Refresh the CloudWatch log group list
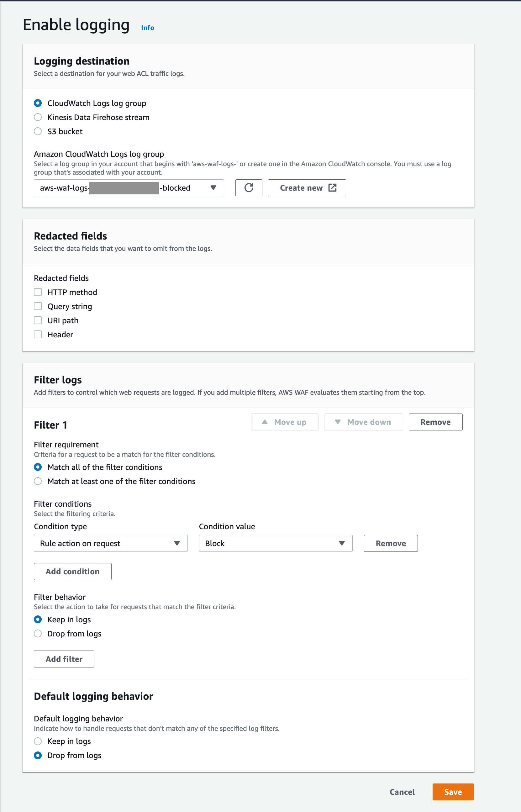This screenshot has height=812, width=521. click(249, 188)
